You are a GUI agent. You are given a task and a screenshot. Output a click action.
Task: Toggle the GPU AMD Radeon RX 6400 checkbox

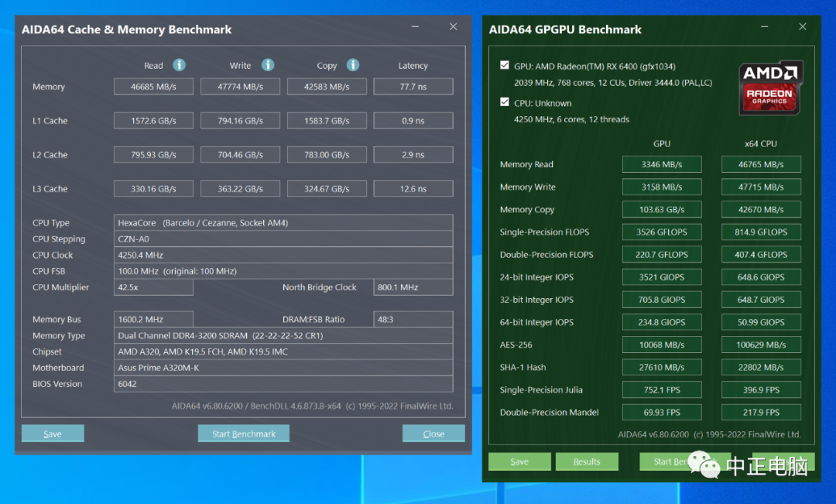pos(505,65)
